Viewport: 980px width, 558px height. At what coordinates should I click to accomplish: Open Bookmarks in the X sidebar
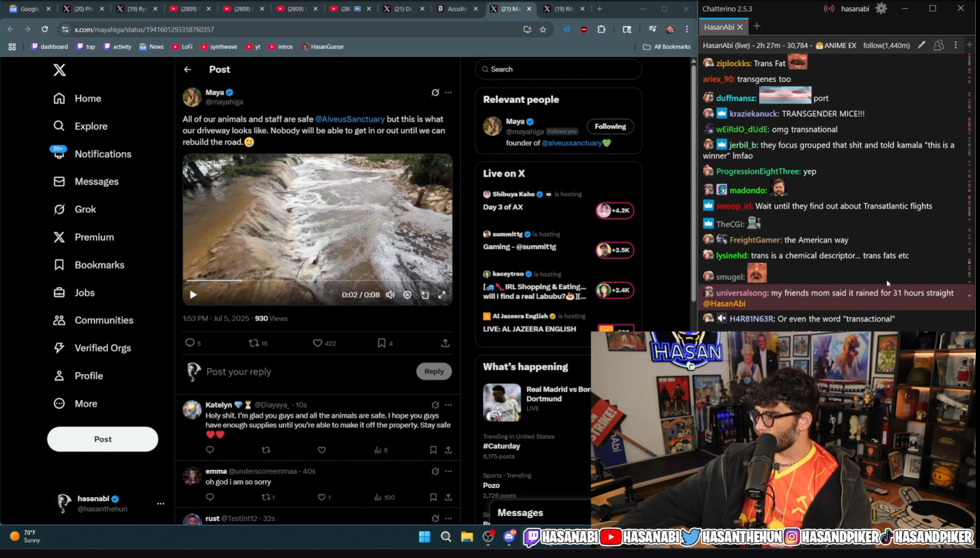click(x=89, y=265)
